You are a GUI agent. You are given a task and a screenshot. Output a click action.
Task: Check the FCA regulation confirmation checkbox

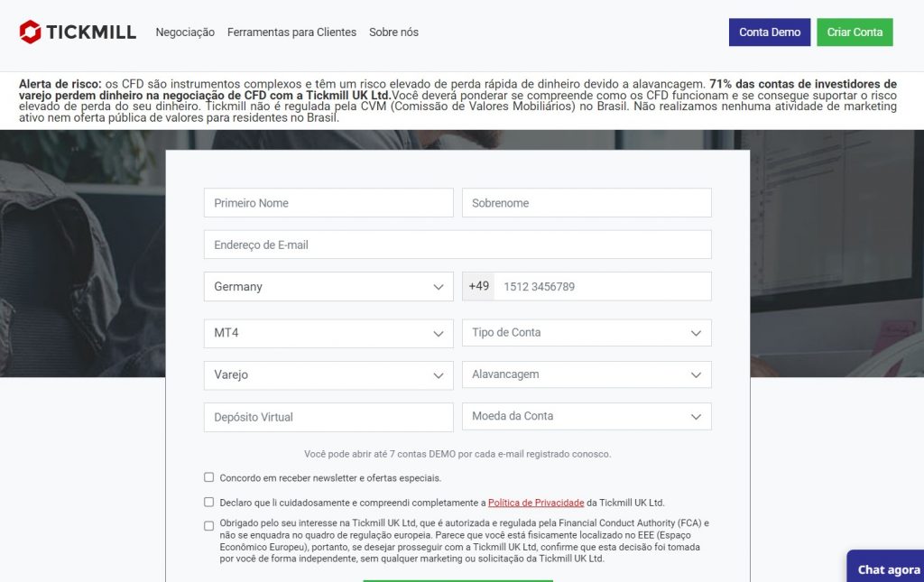point(208,526)
